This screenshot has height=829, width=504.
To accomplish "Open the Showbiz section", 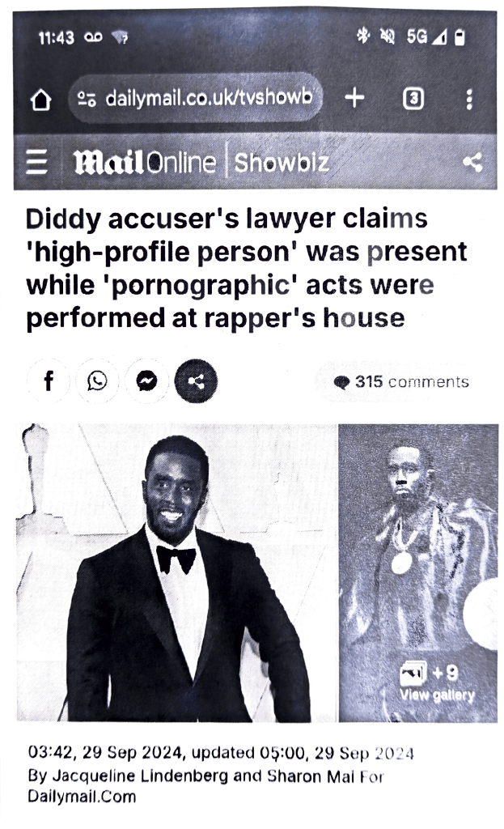I will tap(282, 162).
